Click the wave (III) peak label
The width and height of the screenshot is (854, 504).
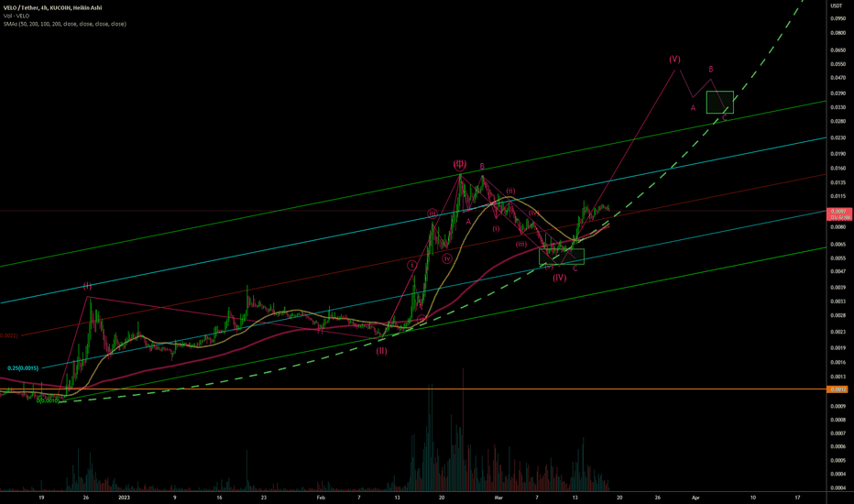460,164
